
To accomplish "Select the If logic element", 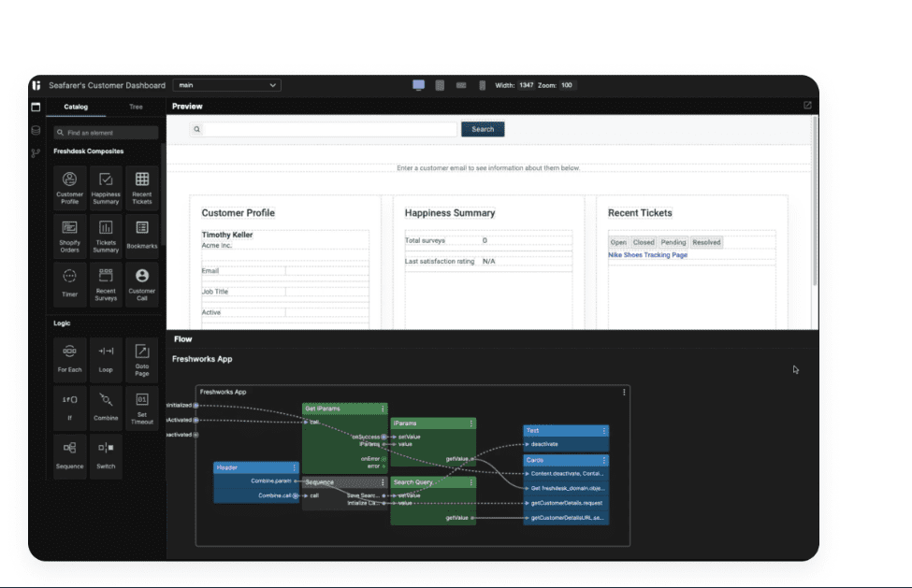I will click(70, 408).
